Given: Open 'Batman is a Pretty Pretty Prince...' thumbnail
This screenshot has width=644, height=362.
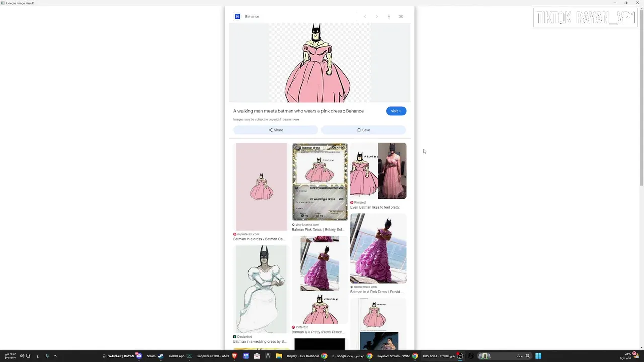Looking at the screenshot, I should 320,280.
